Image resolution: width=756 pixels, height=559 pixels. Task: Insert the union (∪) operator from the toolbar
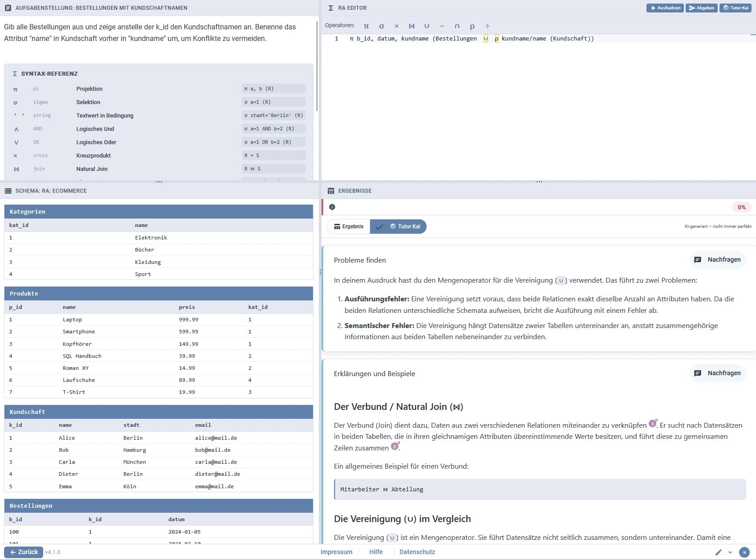(x=427, y=26)
